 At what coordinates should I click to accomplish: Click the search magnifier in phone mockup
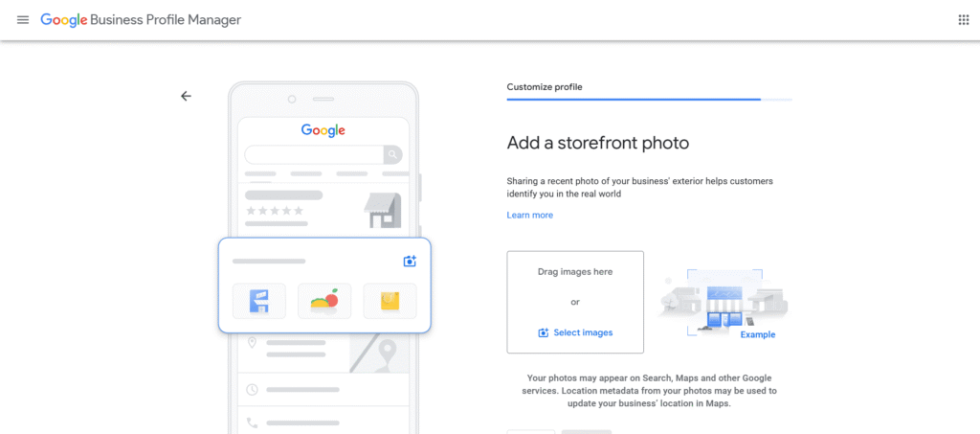[x=392, y=154]
